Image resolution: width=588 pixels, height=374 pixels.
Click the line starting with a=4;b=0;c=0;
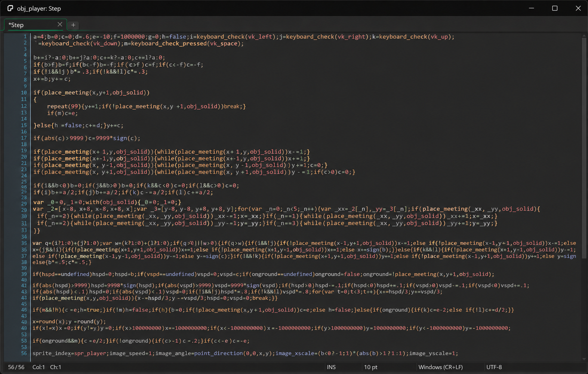point(244,37)
